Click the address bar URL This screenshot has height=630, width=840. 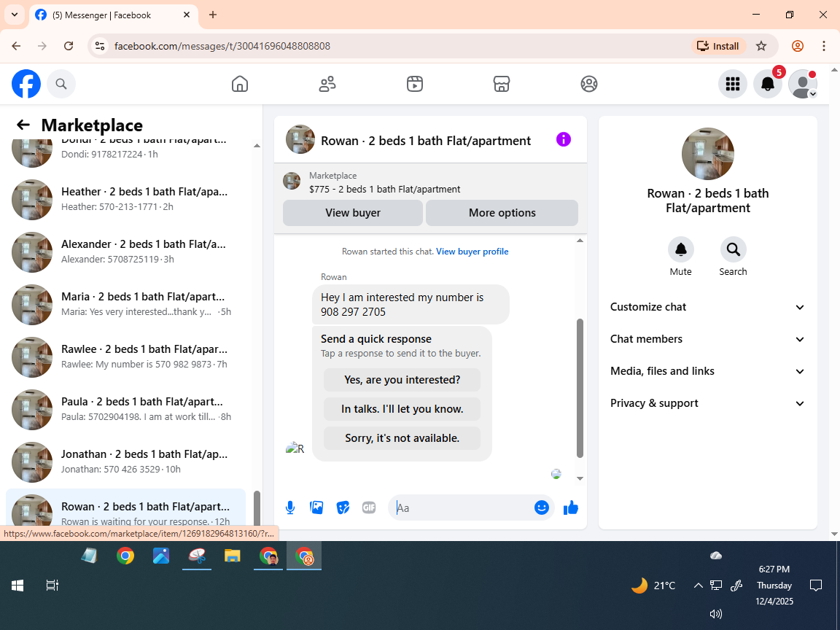coord(222,46)
